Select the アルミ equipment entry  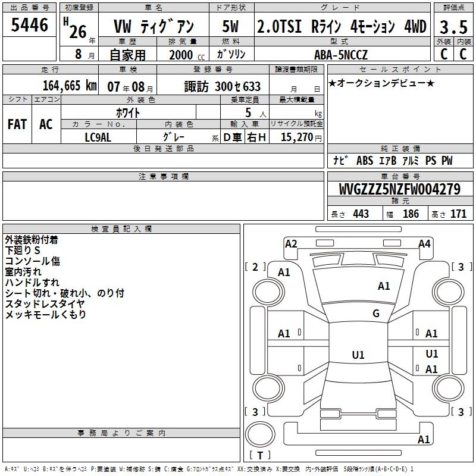tap(411, 161)
